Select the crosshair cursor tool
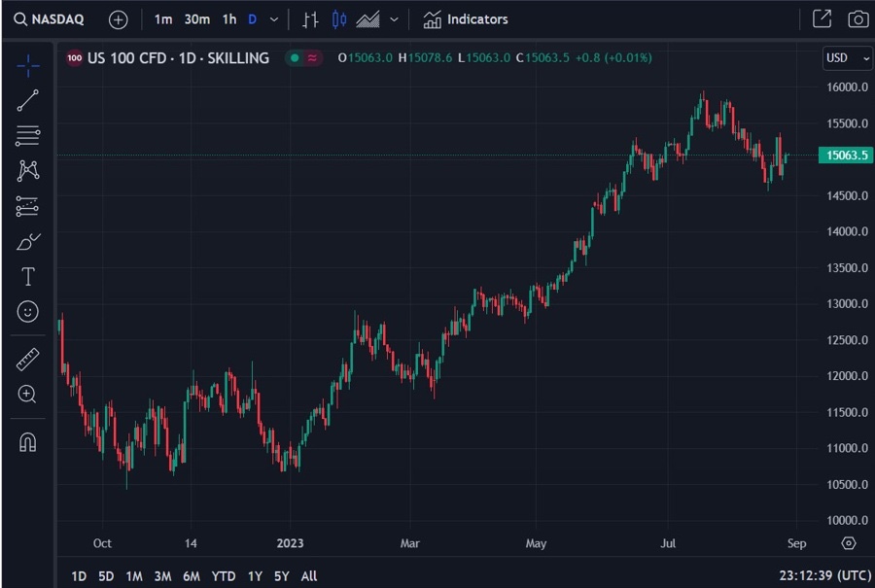The height and width of the screenshot is (588, 875). tap(28, 66)
